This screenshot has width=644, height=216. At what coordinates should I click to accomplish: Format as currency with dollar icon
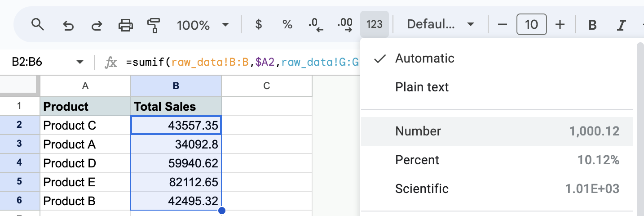click(x=259, y=25)
